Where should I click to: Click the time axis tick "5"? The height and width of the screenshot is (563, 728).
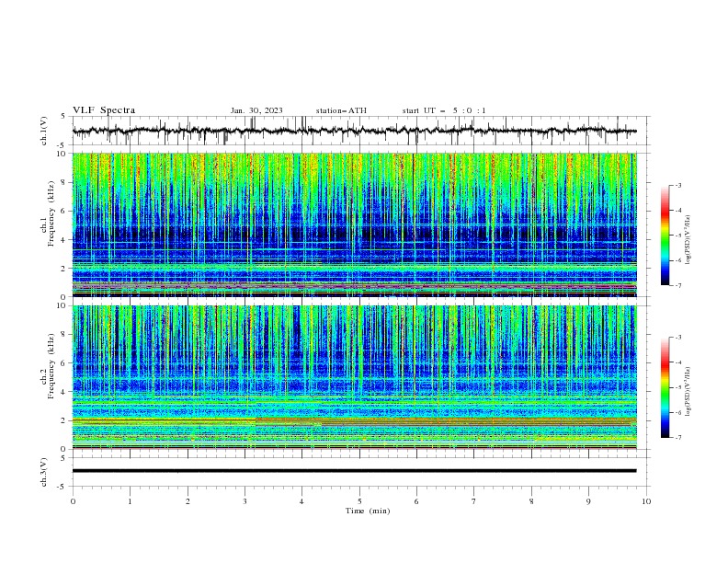359,501
